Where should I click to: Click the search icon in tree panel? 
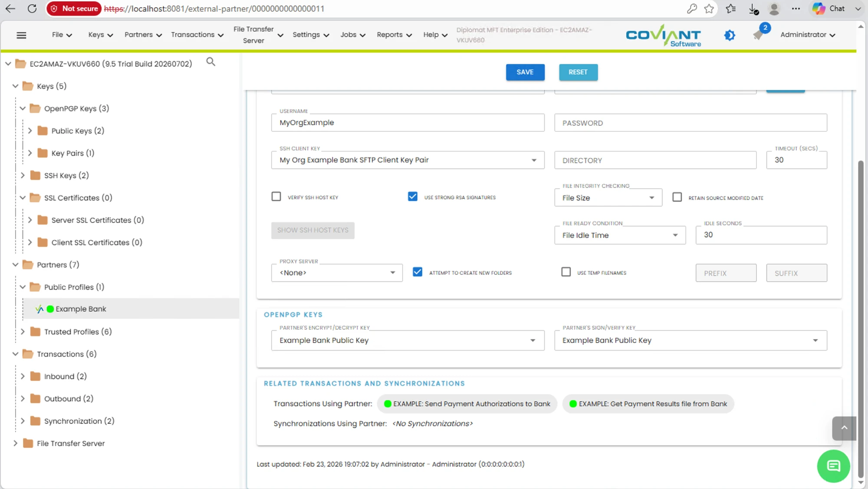[210, 62]
